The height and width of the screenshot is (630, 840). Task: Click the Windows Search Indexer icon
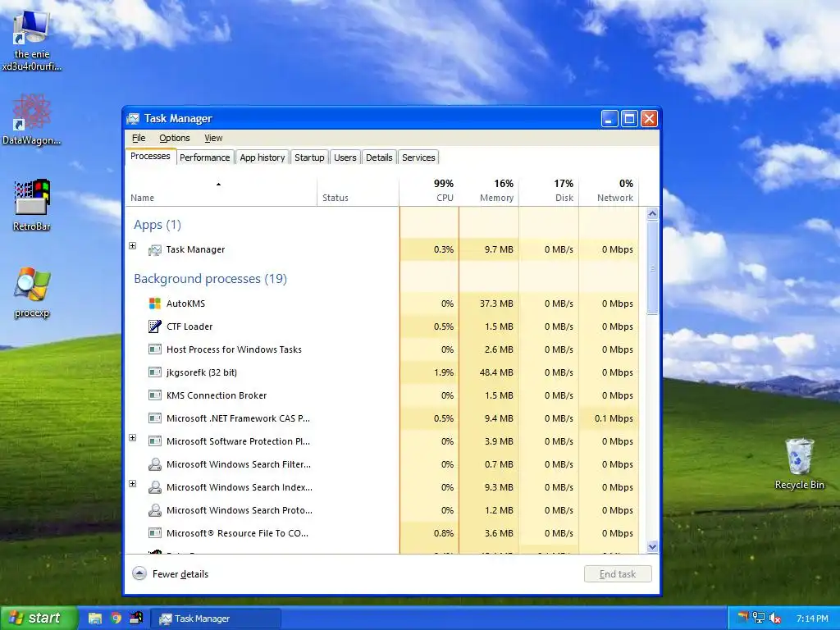coord(155,487)
